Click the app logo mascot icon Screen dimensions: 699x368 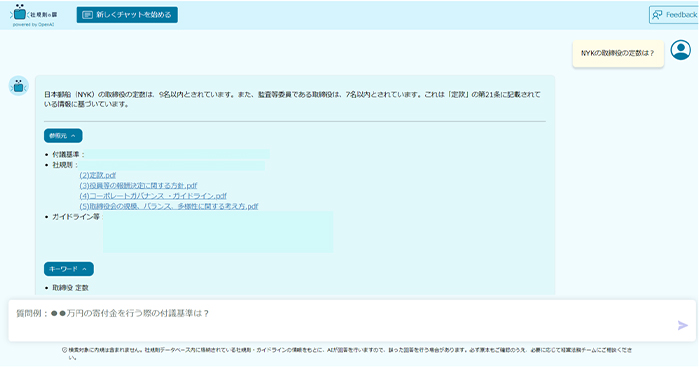pyautogui.click(x=19, y=12)
